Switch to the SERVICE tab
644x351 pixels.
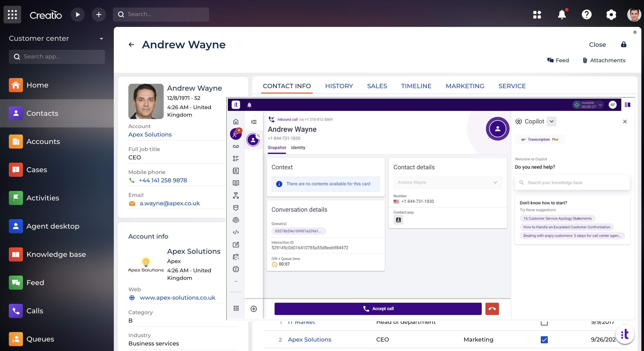(x=512, y=86)
